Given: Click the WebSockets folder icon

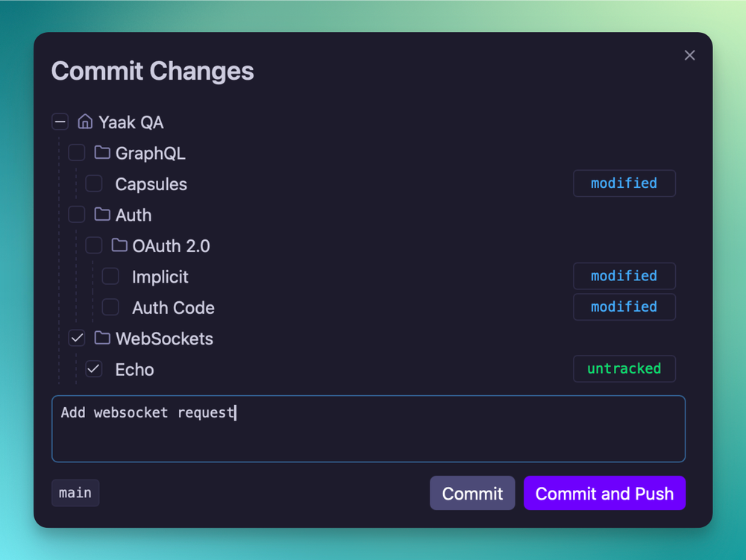Looking at the screenshot, I should tap(102, 339).
